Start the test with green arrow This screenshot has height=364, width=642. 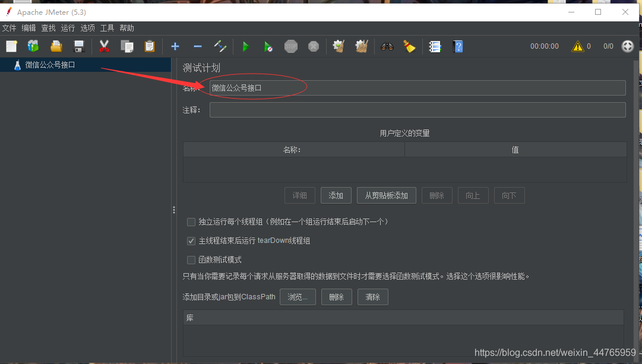point(246,46)
